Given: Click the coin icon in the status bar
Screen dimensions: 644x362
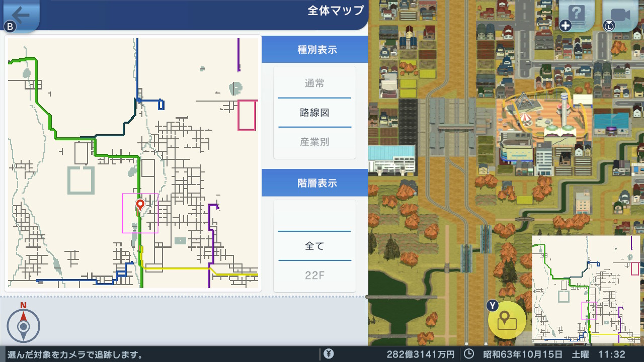Looking at the screenshot, I should [x=329, y=353].
